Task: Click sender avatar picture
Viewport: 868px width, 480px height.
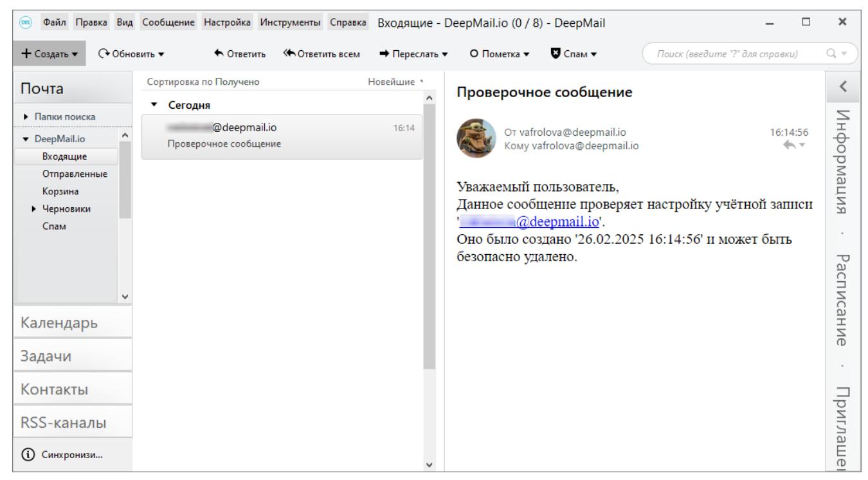Action: coord(476,138)
